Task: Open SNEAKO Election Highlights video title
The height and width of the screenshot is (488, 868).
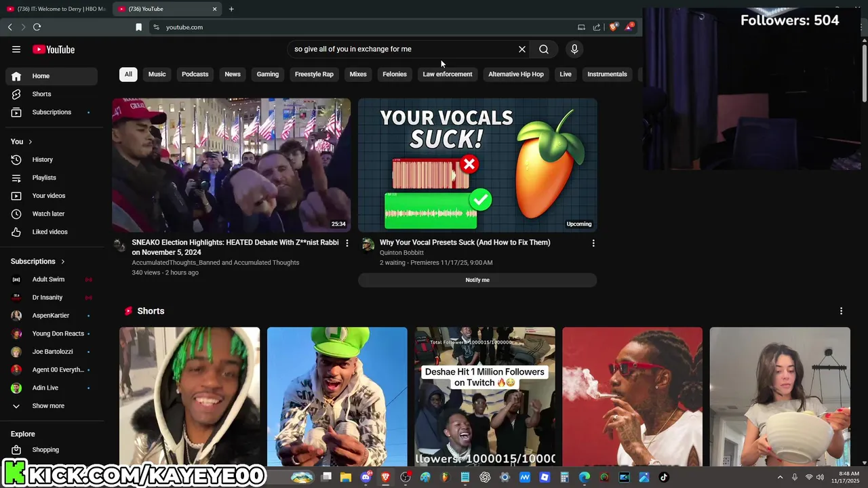Action: click(x=235, y=247)
